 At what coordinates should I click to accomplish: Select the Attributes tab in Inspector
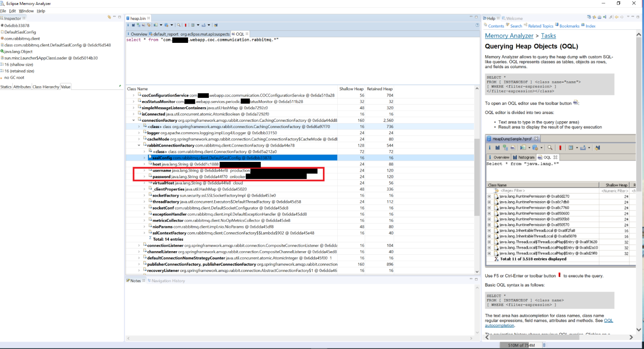pyautogui.click(x=22, y=87)
